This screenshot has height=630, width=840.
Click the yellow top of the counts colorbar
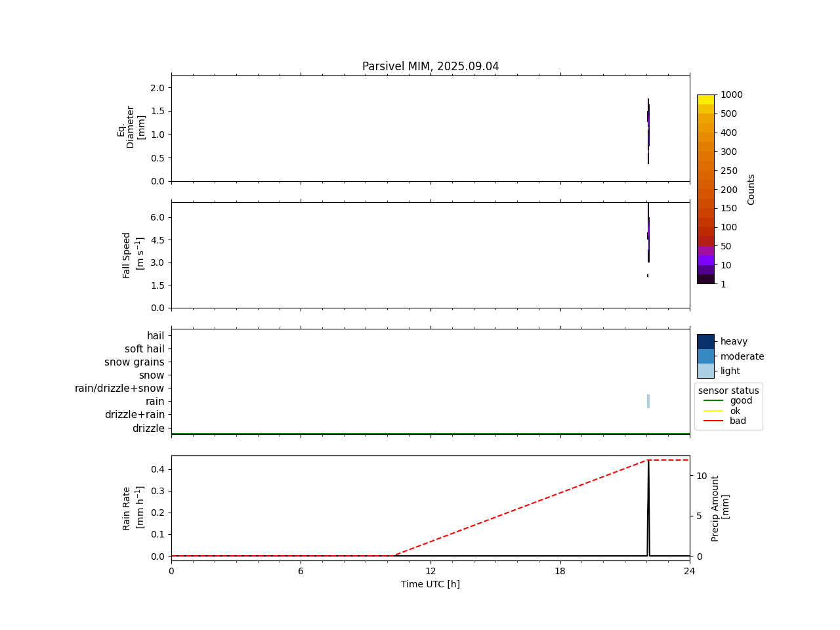pyautogui.click(x=705, y=99)
